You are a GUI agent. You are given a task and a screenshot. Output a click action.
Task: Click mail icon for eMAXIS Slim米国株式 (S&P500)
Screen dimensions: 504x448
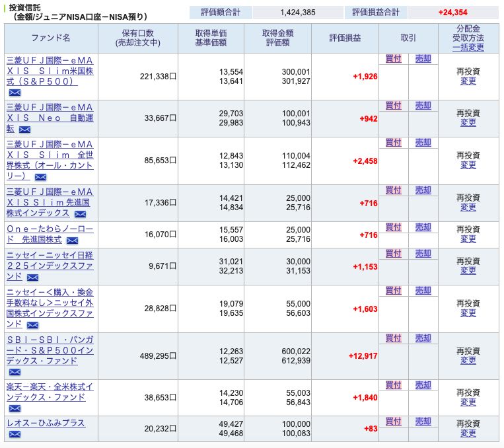(15, 93)
